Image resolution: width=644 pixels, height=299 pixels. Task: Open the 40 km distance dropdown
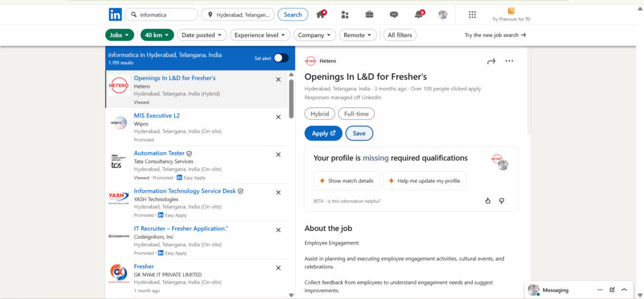157,35
